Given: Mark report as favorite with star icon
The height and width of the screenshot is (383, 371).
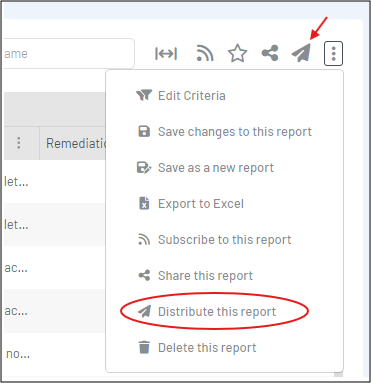Looking at the screenshot, I should (x=237, y=53).
